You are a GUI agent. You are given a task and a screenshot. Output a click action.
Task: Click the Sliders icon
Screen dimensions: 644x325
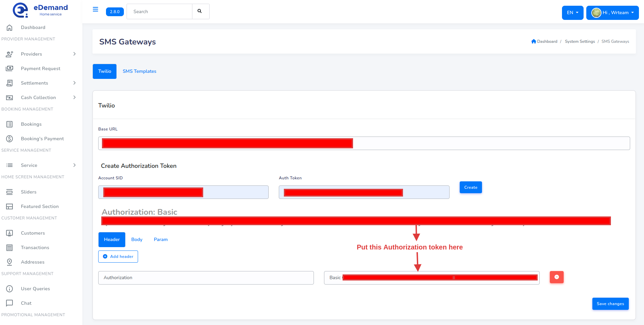9,192
